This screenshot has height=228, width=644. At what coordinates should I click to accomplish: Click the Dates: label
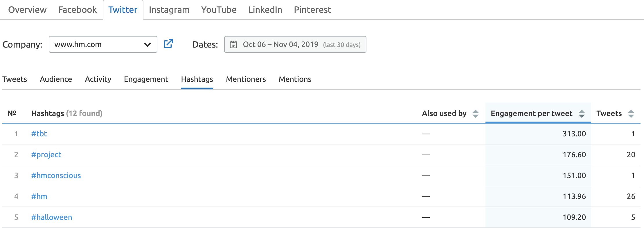[x=205, y=44]
